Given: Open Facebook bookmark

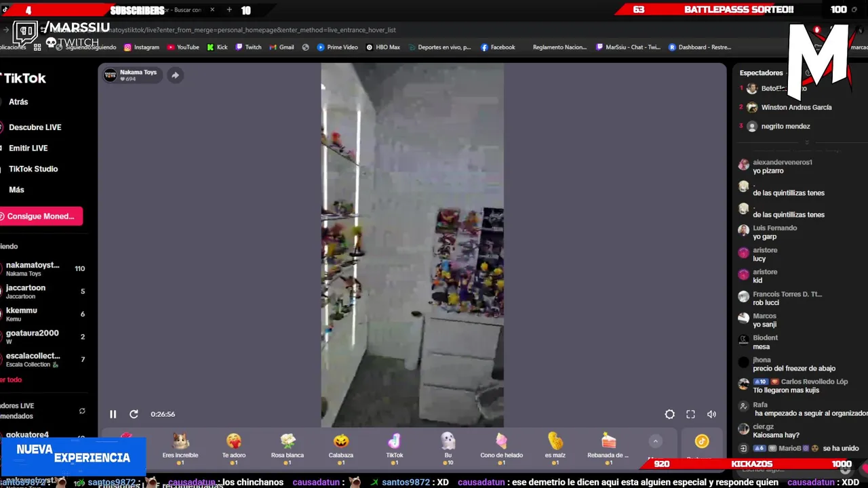Looking at the screenshot, I should (x=498, y=47).
